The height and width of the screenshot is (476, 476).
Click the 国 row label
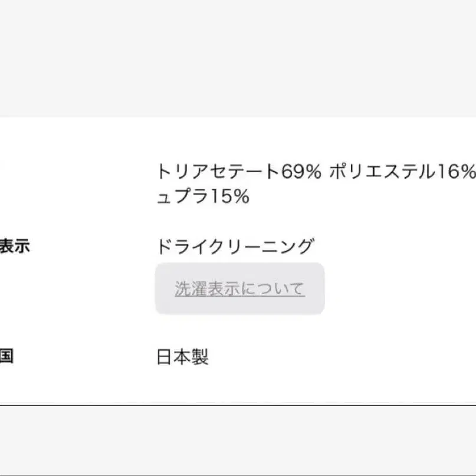pos(6,356)
